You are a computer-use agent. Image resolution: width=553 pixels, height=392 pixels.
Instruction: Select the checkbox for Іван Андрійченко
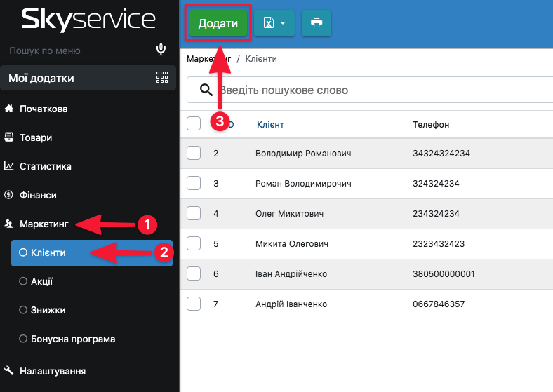tap(194, 273)
